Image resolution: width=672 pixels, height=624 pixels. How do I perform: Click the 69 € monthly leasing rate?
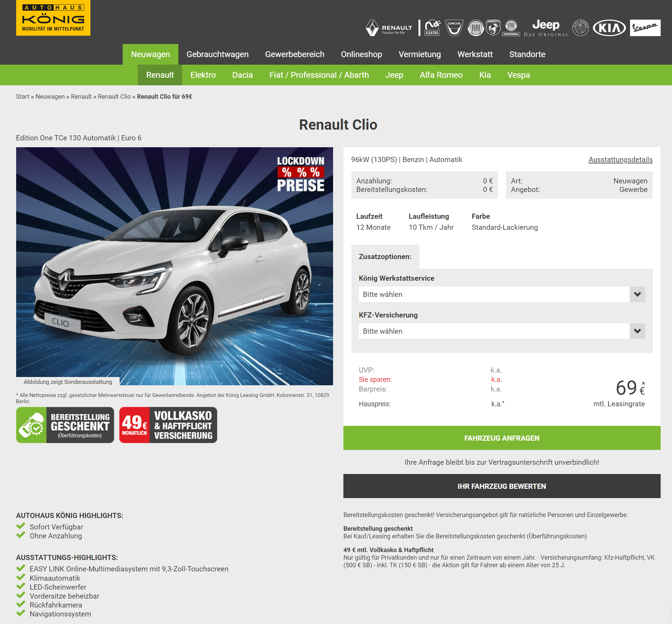(630, 388)
